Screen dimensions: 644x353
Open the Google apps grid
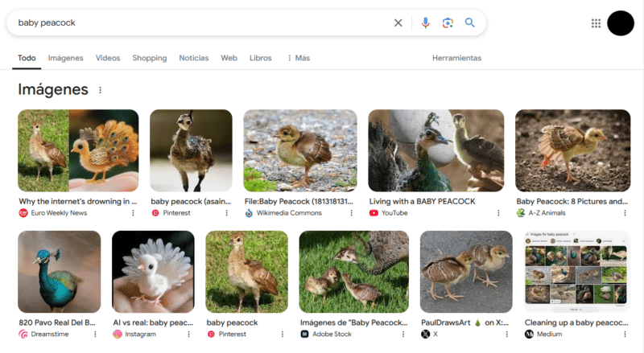(596, 23)
